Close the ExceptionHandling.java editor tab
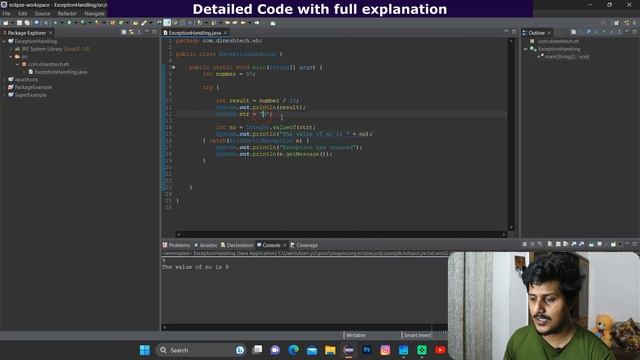 (226, 33)
